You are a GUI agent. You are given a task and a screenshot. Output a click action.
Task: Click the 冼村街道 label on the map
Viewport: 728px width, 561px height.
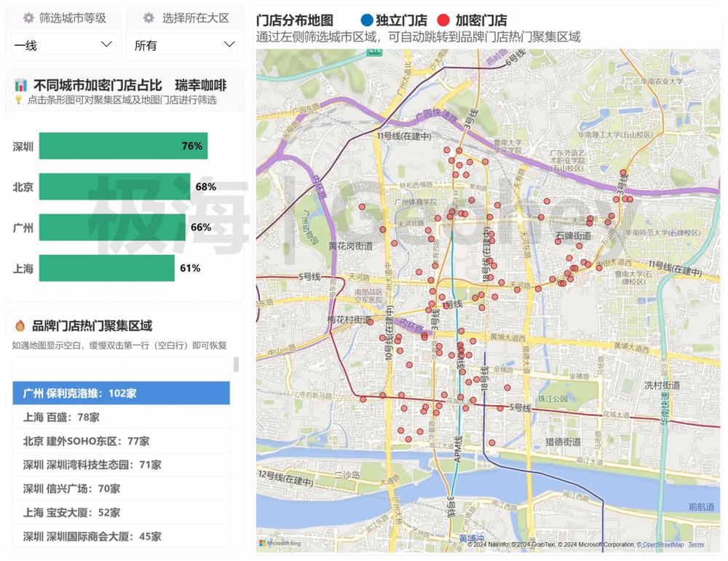pos(662,385)
